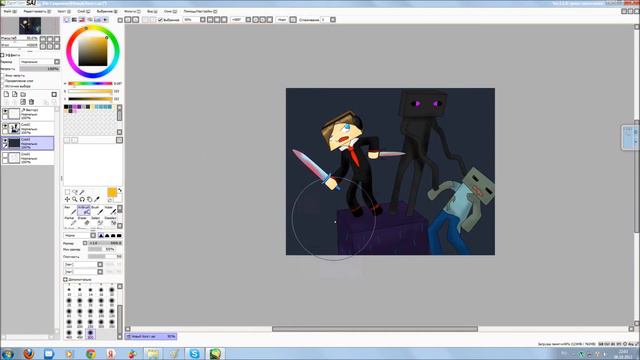Select the Eraser tool

84,221
